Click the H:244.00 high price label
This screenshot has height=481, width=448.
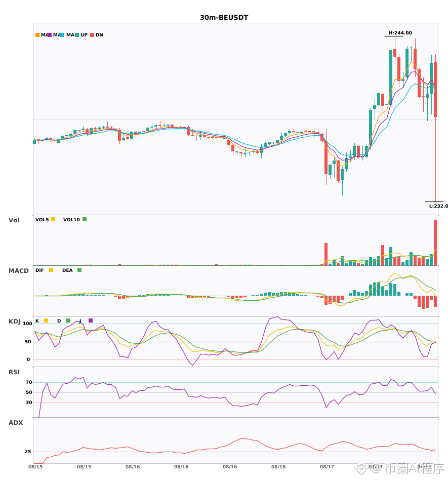400,33
